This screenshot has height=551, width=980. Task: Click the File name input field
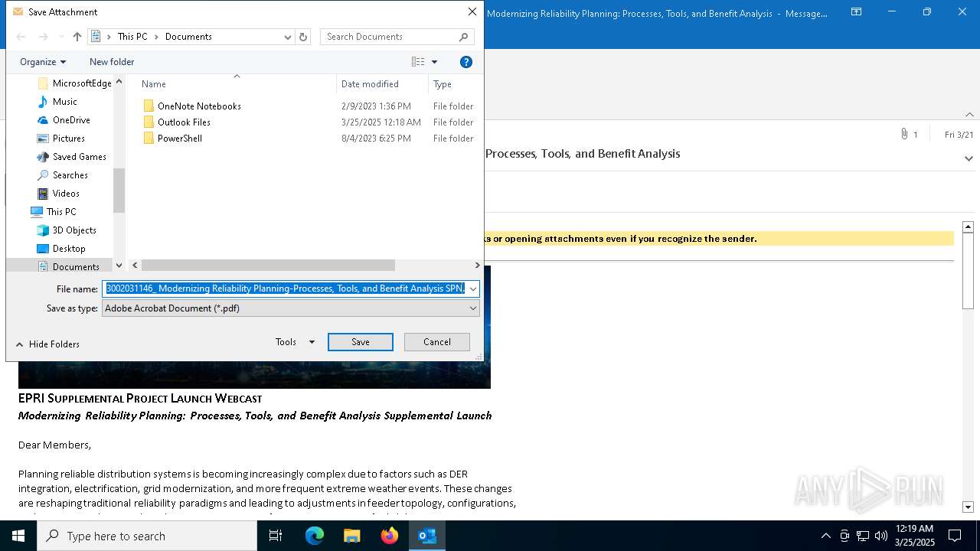click(x=284, y=289)
